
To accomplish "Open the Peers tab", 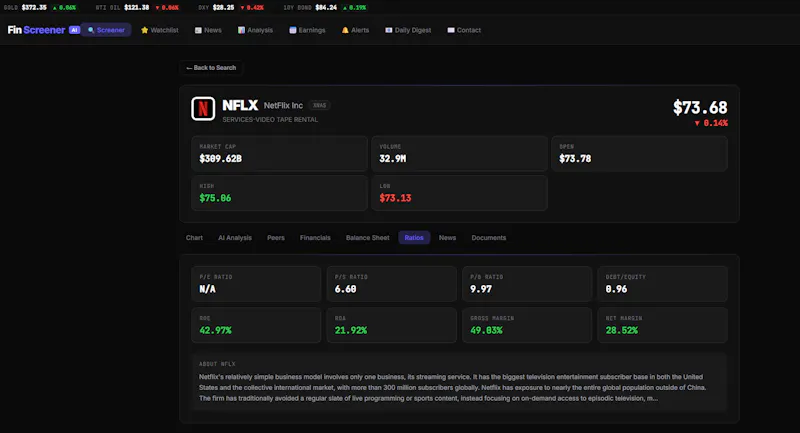I will point(276,238).
